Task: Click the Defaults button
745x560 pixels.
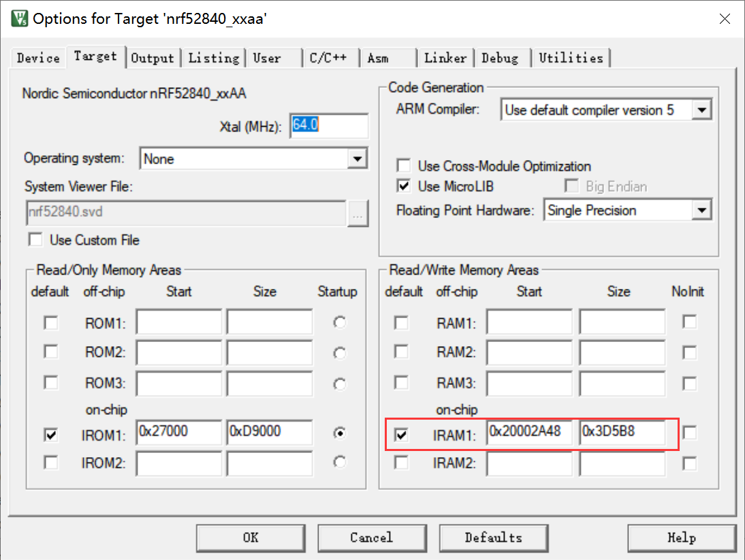Action: pos(494,538)
